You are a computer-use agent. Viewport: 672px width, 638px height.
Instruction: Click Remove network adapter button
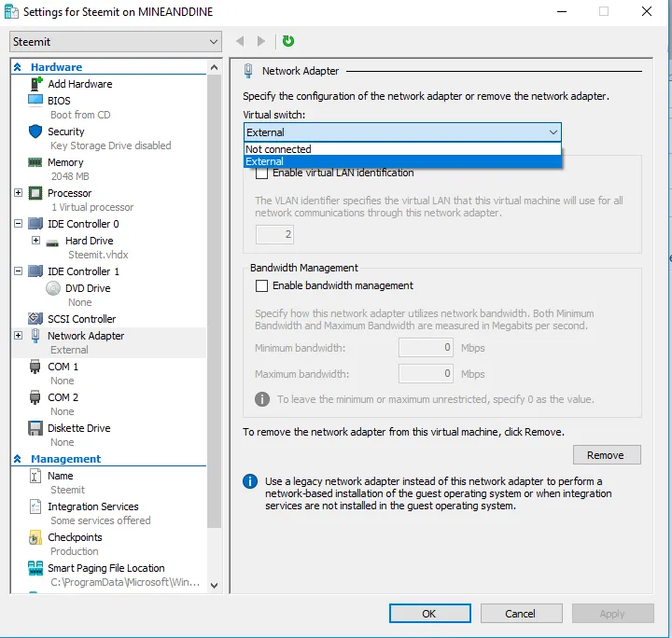click(607, 455)
